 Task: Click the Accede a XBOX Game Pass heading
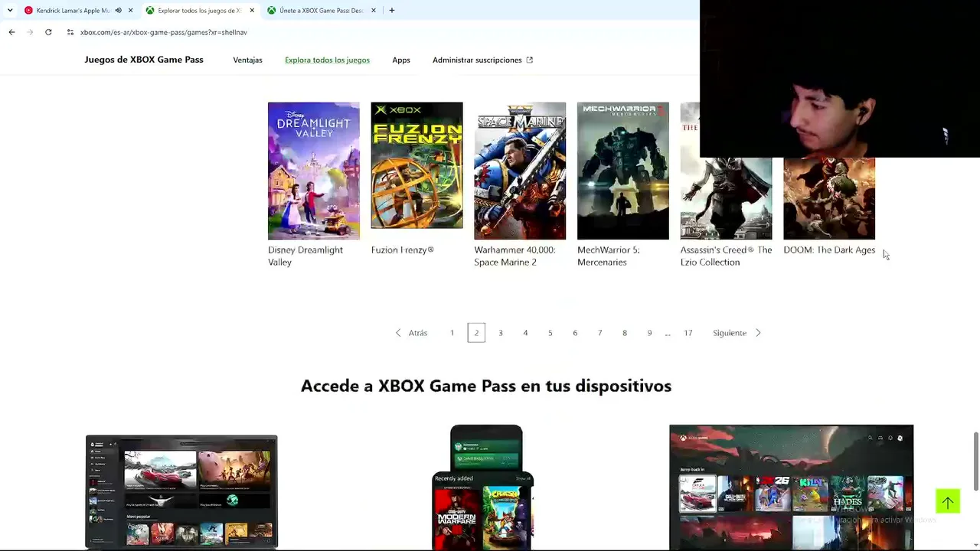[486, 386]
